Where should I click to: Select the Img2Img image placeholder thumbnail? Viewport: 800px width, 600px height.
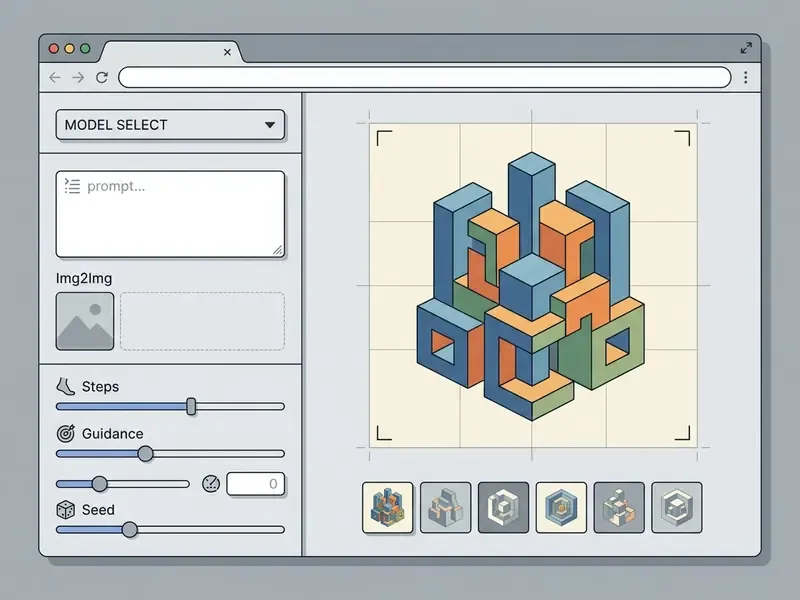pyautogui.click(x=85, y=321)
